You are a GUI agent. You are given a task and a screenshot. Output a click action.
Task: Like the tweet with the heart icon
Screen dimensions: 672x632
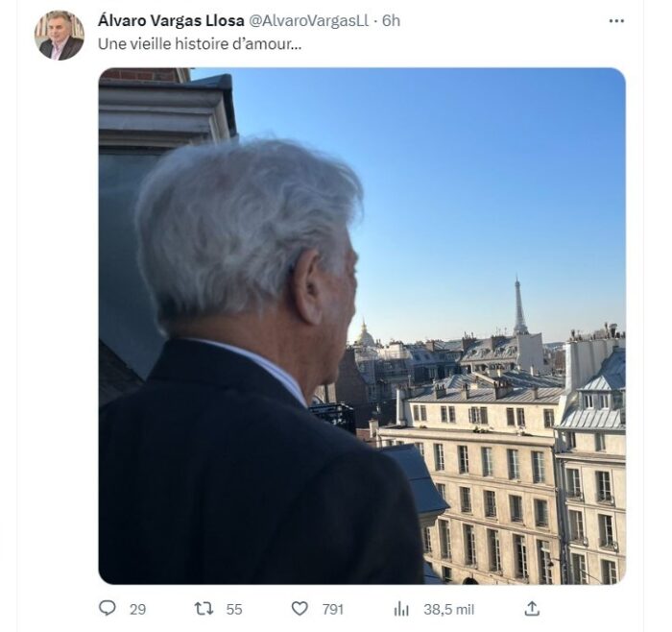coord(300,608)
